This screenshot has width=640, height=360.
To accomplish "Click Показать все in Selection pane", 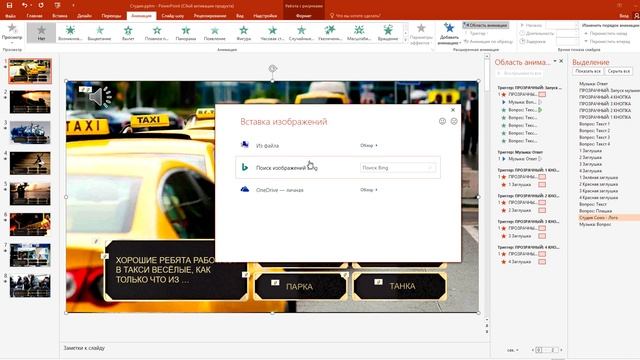I will 588,71.
